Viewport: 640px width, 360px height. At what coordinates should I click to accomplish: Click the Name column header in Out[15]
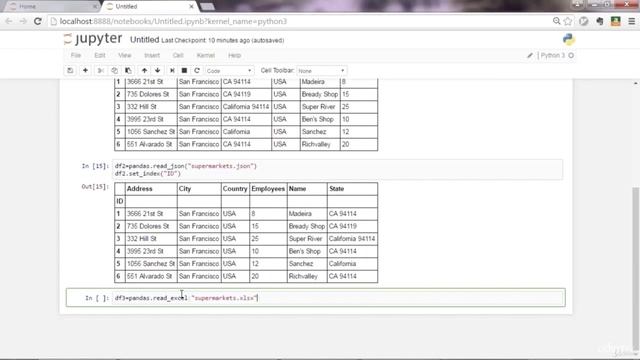(297, 189)
